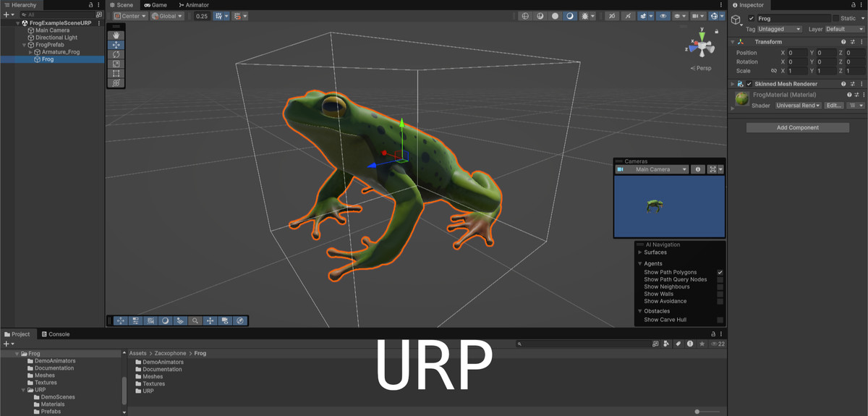Open the Center pivot dropdown
868x416 pixels.
[x=129, y=16]
